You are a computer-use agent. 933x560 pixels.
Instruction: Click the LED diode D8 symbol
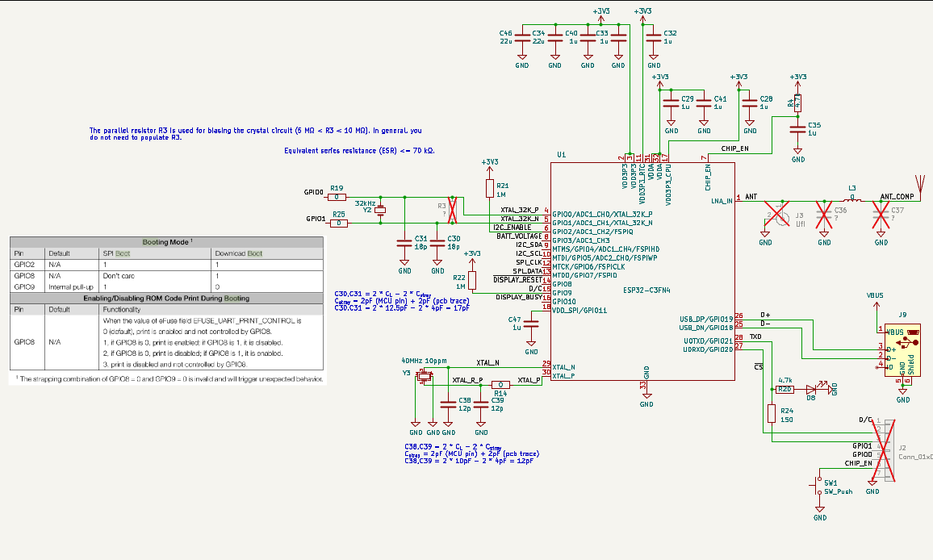point(811,389)
